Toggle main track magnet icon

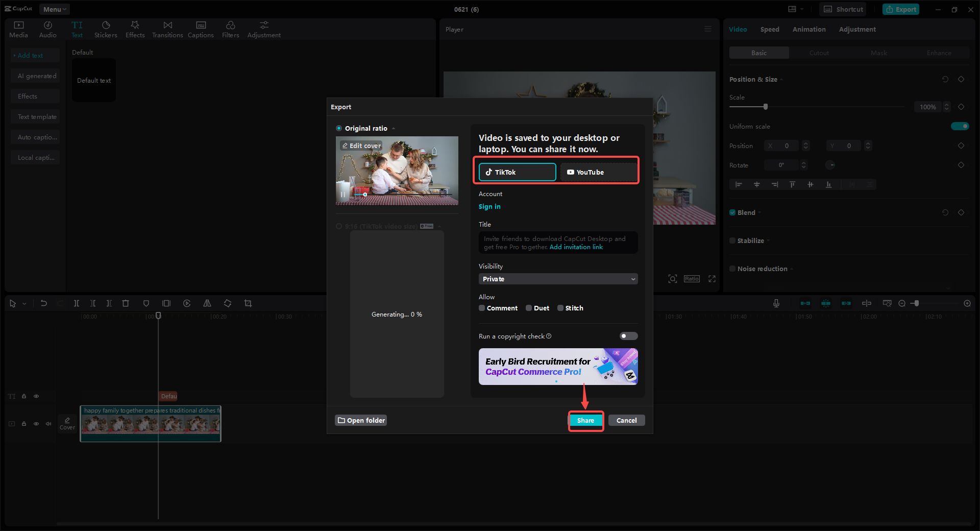pyautogui.click(x=805, y=303)
